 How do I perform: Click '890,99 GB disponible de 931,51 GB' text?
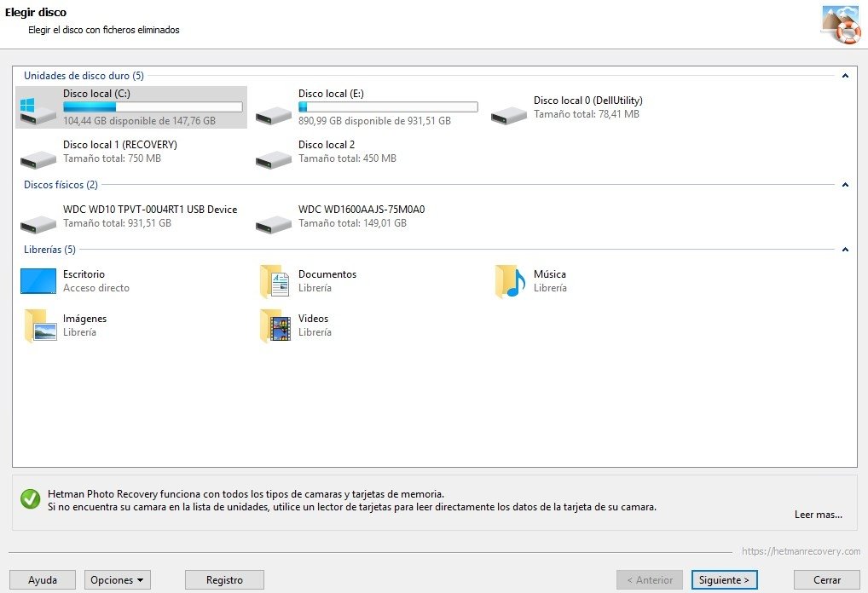point(375,121)
